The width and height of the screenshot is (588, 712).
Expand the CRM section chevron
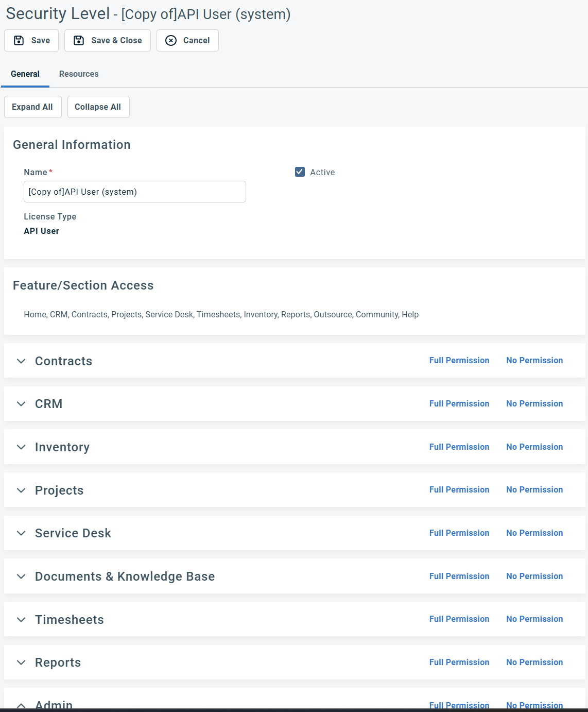pos(21,404)
